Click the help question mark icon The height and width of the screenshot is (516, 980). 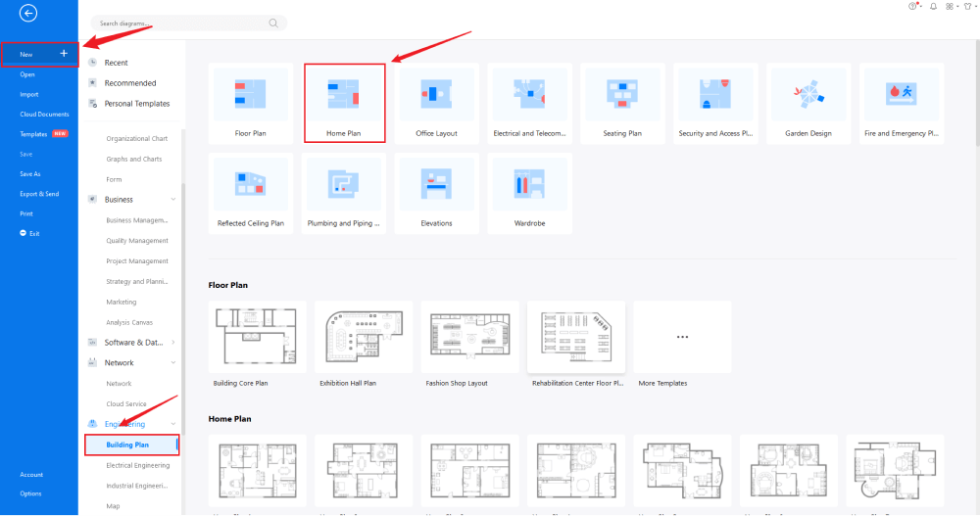coord(913,6)
